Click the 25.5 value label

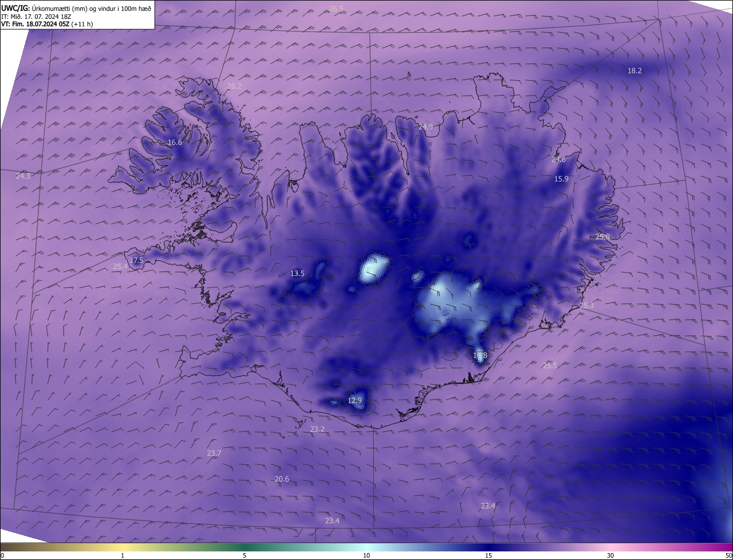pyautogui.click(x=550, y=365)
